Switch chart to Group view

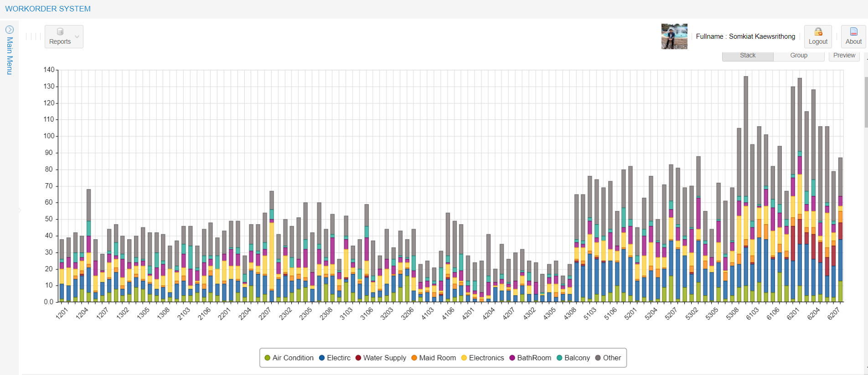pos(799,56)
